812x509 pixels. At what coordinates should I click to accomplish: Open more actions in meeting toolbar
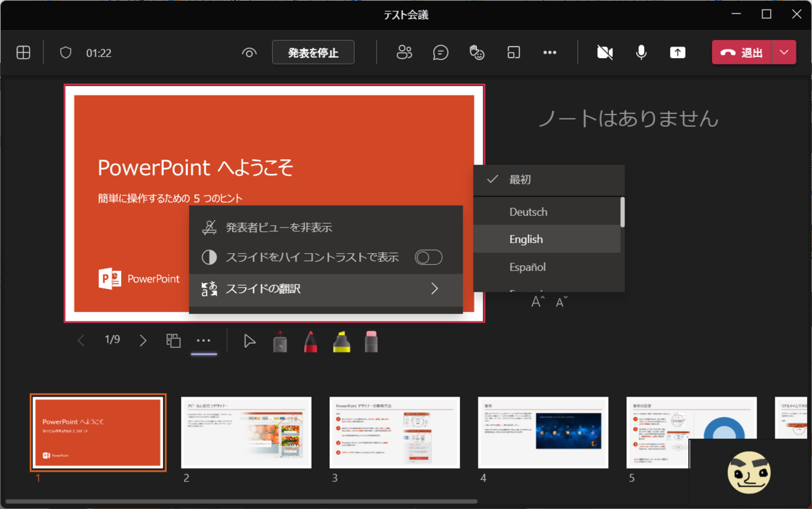(x=550, y=53)
